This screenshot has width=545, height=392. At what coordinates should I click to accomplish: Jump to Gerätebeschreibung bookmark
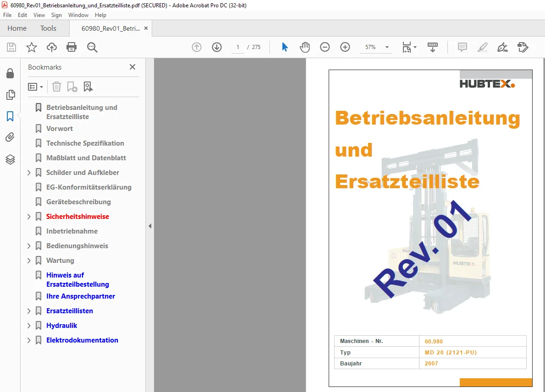coord(78,202)
